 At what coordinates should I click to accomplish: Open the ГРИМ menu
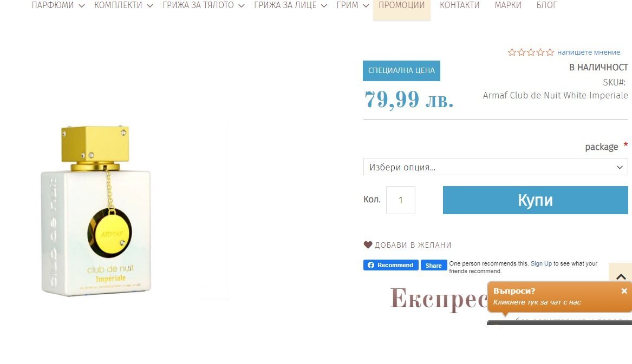coord(352,5)
